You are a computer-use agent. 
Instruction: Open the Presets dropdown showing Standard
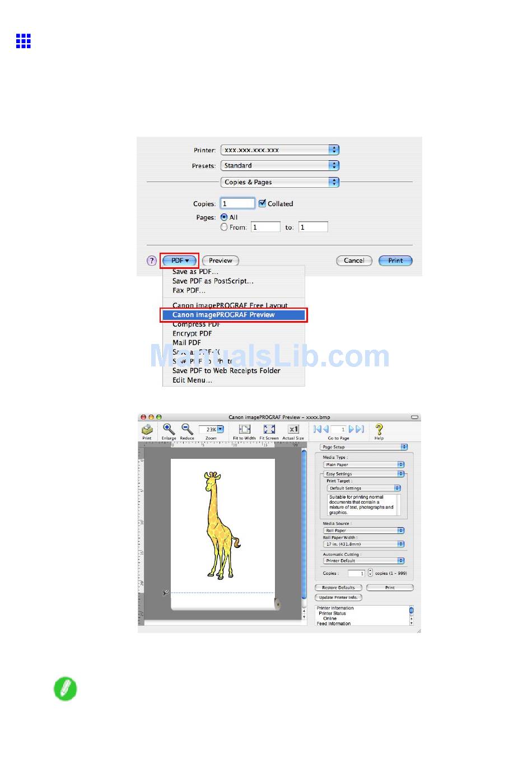(280, 165)
